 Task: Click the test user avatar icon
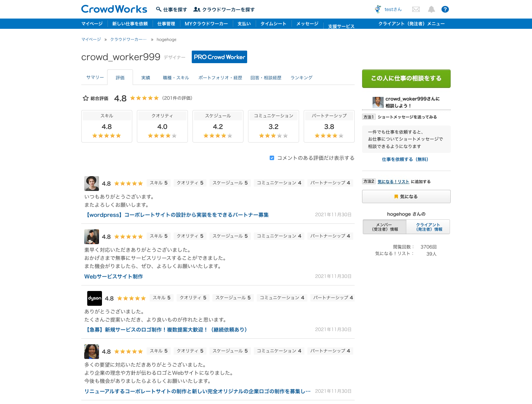coord(378,9)
